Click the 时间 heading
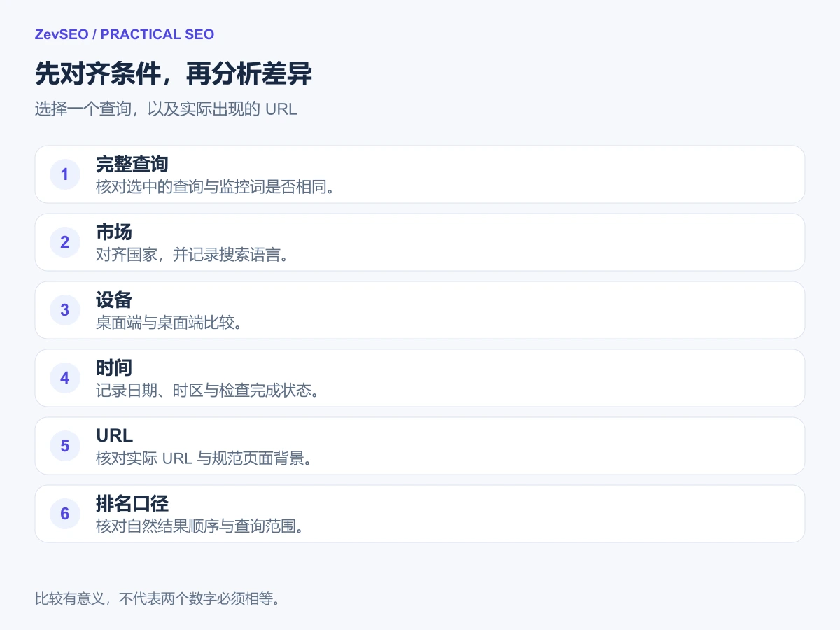 tap(114, 368)
